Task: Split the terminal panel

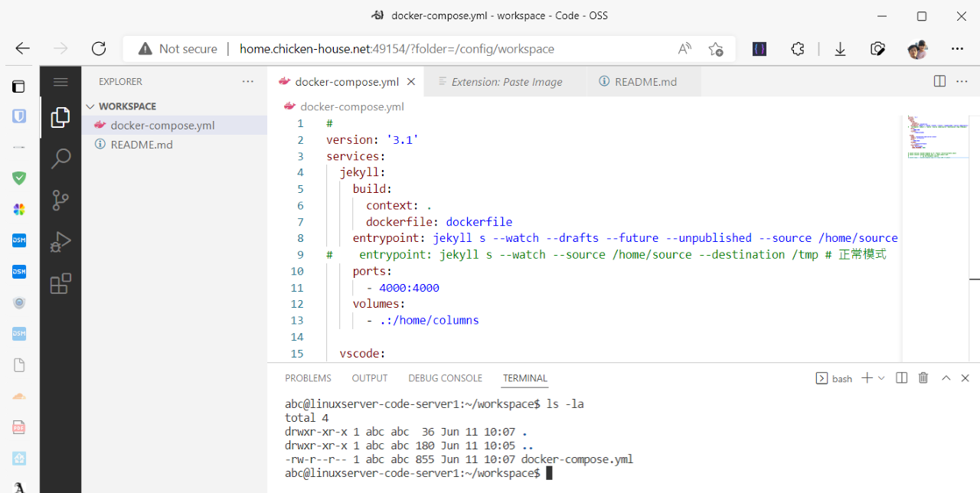Action: (902, 378)
